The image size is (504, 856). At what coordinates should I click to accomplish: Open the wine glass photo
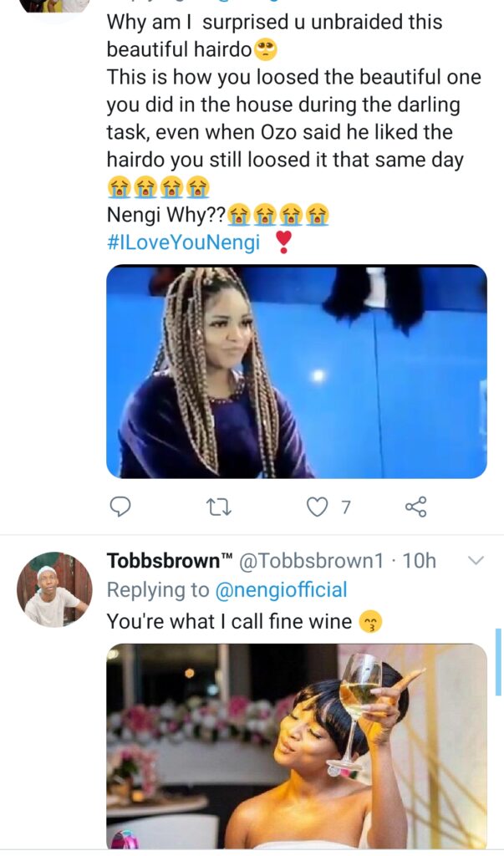point(296,746)
